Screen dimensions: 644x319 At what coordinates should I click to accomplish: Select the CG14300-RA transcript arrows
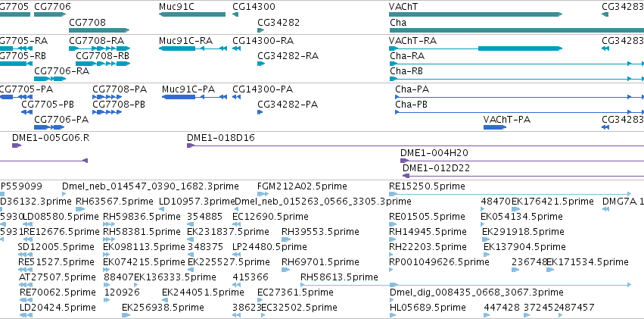click(x=236, y=48)
